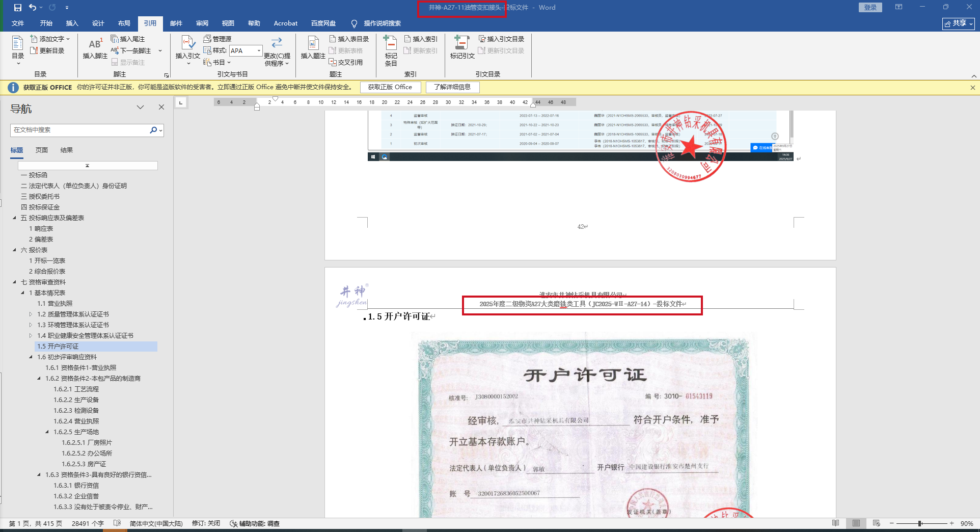
Task: Close the navigation pane
Action: pyautogui.click(x=161, y=107)
